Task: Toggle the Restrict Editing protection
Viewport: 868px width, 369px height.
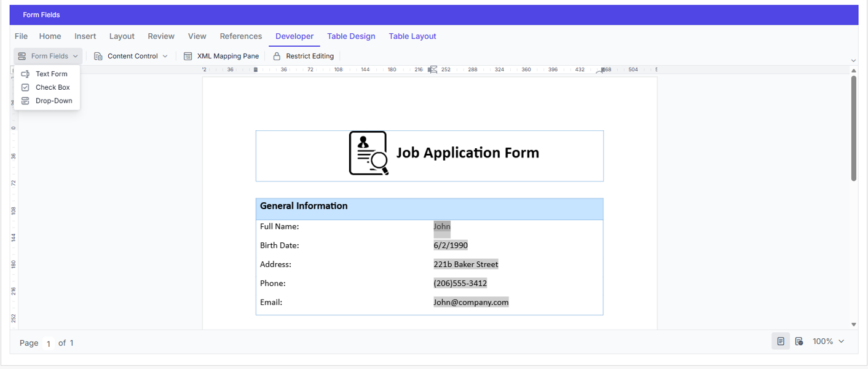Action: pyautogui.click(x=304, y=55)
